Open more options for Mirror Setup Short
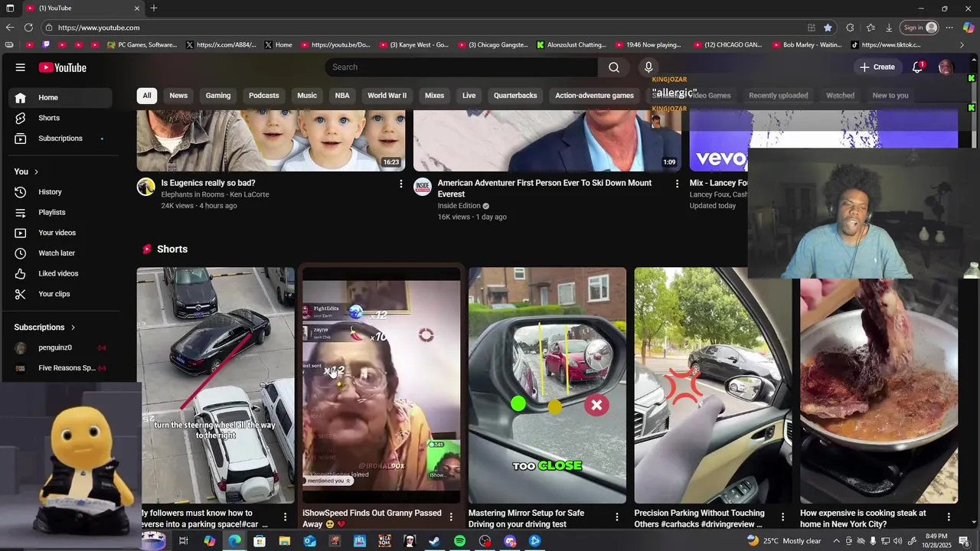Viewport: 980px width, 551px height. point(617,517)
